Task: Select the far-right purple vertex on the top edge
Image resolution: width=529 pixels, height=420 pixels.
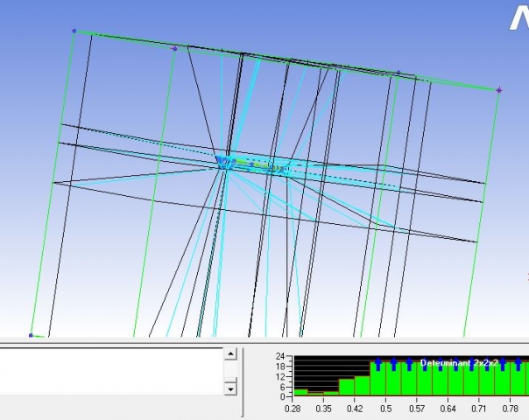Action: 498,90
